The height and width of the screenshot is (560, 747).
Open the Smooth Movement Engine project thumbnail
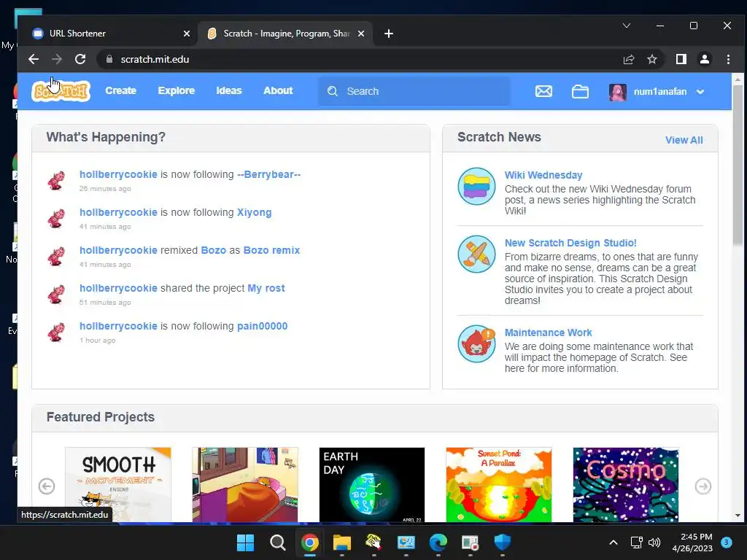click(x=117, y=484)
